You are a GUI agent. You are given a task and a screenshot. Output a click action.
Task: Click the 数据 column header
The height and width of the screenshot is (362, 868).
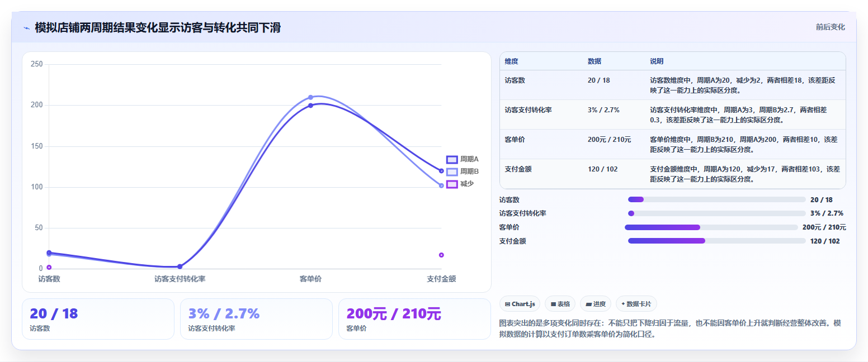coord(595,61)
